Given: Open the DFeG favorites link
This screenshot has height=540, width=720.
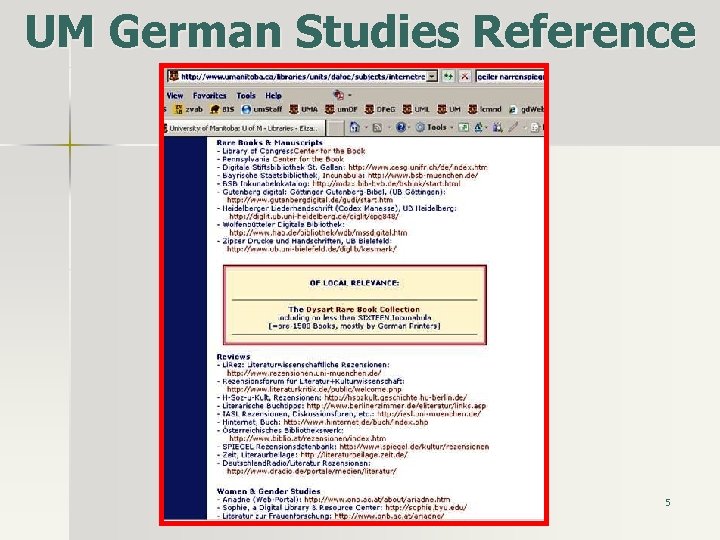Looking at the screenshot, I should (380, 109).
